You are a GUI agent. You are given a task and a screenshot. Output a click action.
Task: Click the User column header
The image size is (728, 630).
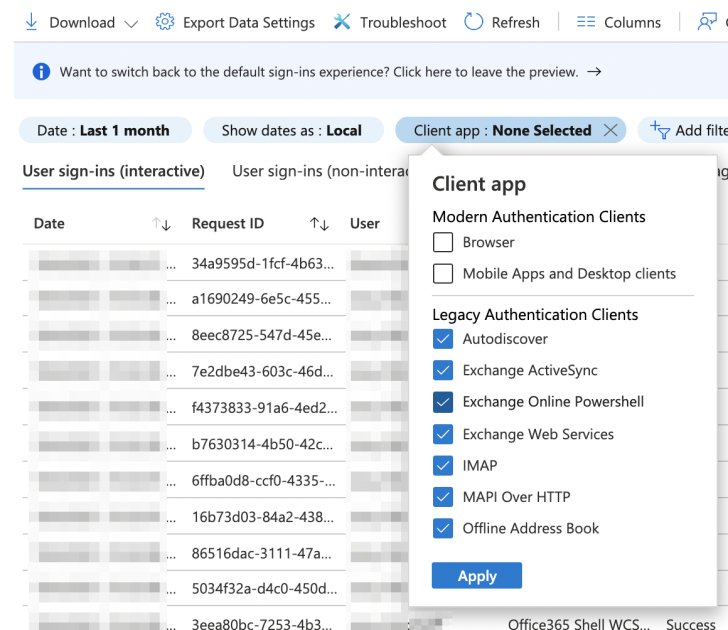364,224
